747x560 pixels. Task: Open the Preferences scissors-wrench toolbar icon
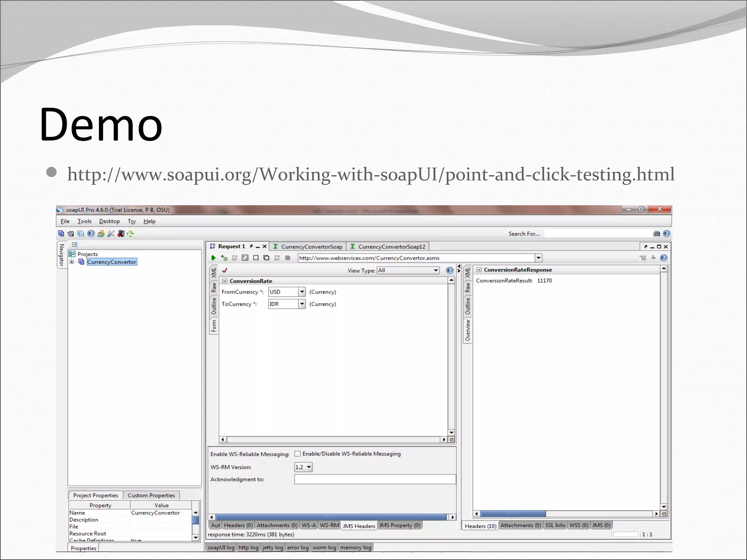click(111, 234)
